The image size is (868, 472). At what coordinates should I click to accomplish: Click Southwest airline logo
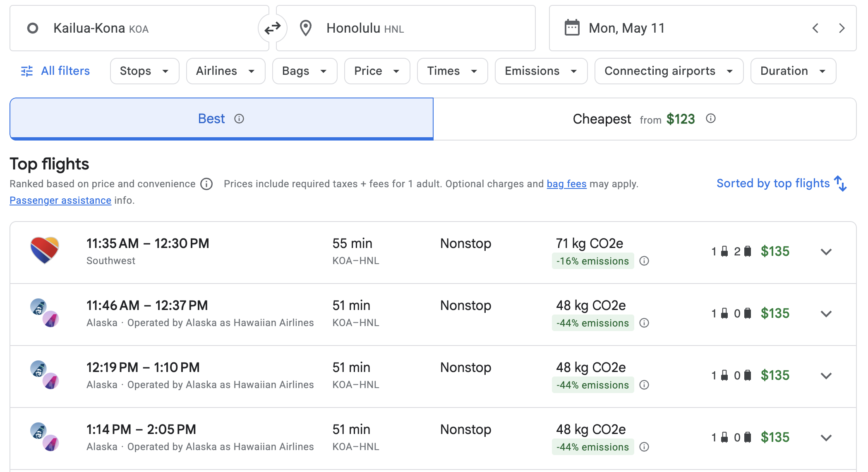coord(45,250)
